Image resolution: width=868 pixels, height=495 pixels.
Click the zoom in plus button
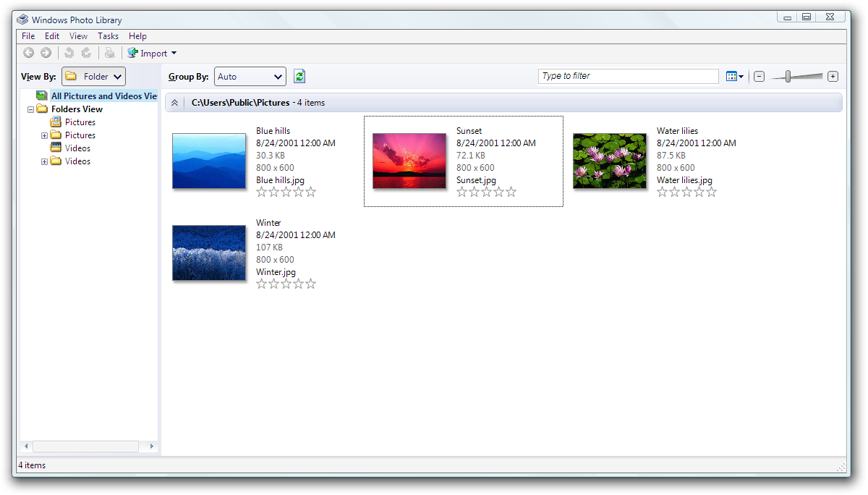833,77
